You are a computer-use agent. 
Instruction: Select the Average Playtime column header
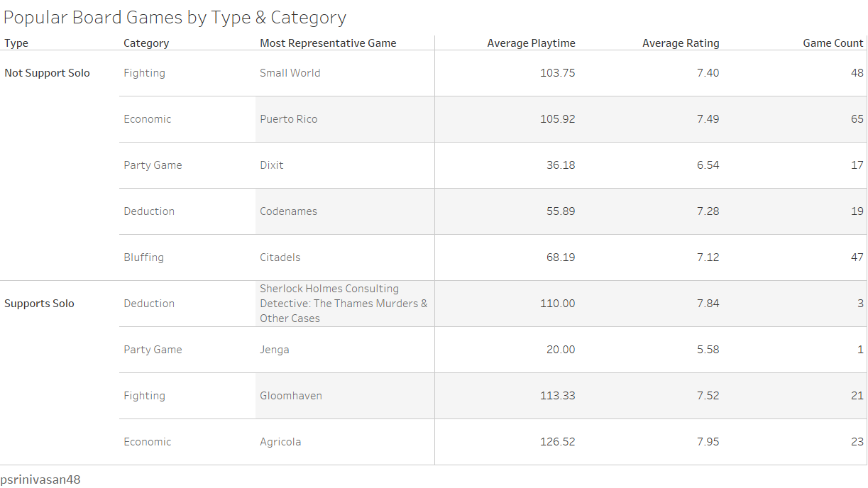coord(531,43)
